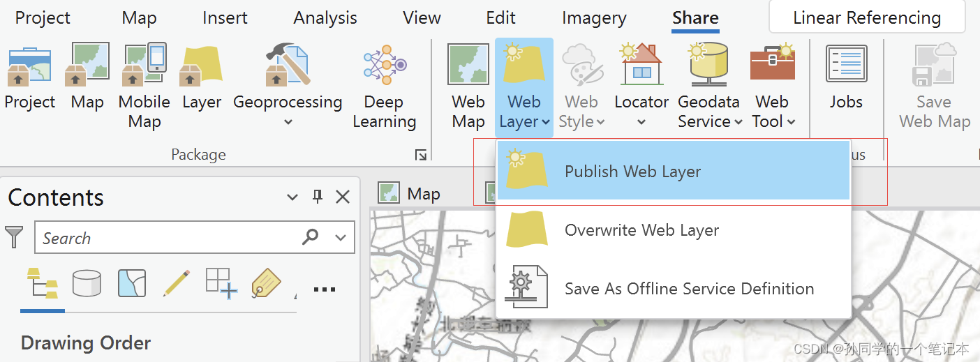
Task: Click the Layer package icon
Action: [x=202, y=66]
